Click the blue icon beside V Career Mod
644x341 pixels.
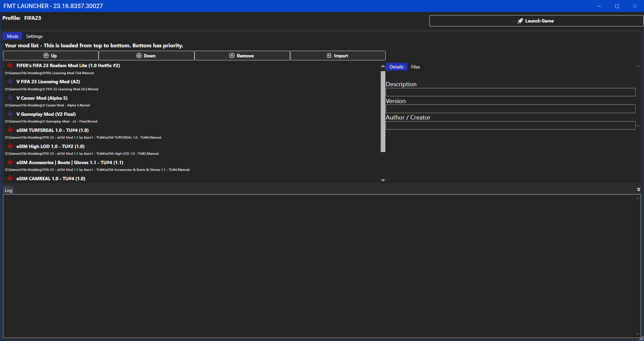10,98
